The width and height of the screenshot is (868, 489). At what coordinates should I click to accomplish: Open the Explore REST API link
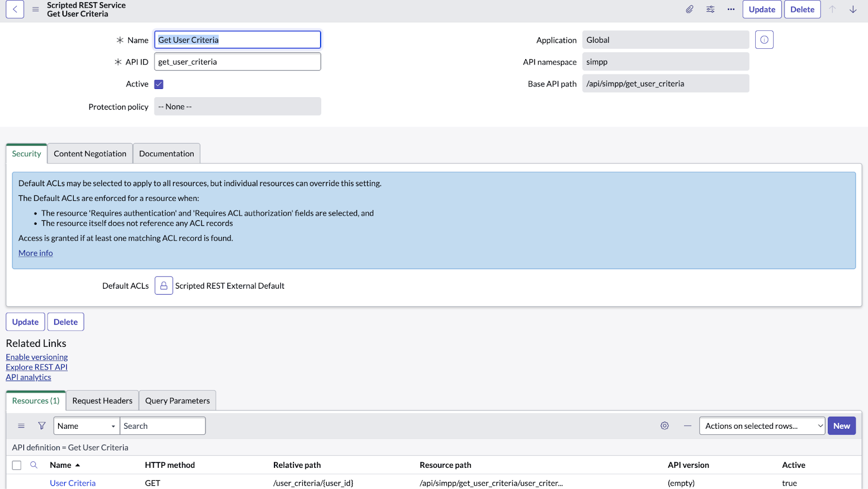click(37, 367)
